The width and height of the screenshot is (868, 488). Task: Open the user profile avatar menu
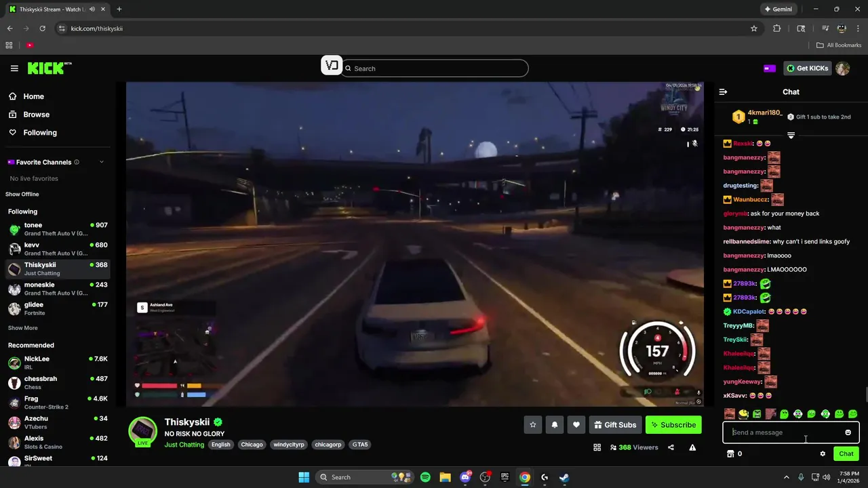[x=842, y=68]
